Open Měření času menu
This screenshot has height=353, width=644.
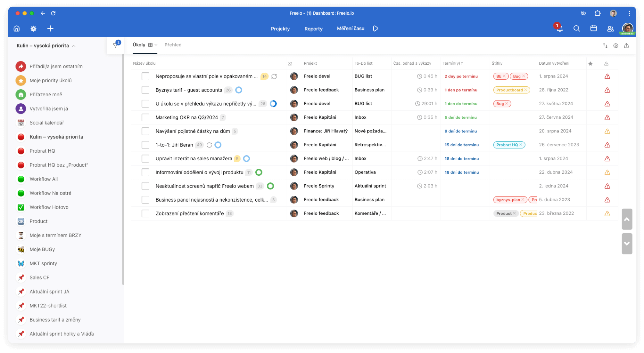tap(351, 28)
